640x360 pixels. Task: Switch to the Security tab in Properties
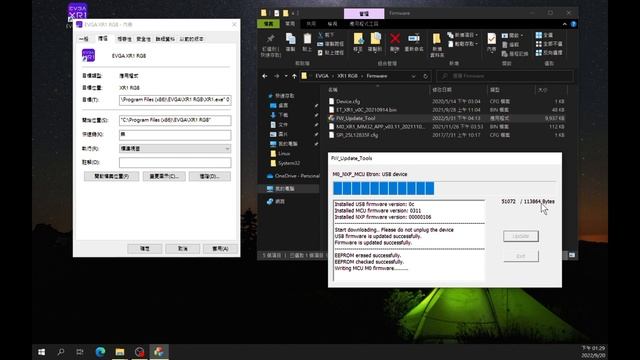click(x=143, y=39)
